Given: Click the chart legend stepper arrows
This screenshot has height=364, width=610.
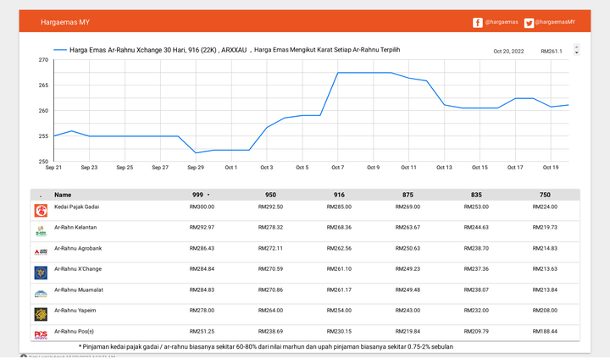Looking at the screenshot, I should point(577,50).
